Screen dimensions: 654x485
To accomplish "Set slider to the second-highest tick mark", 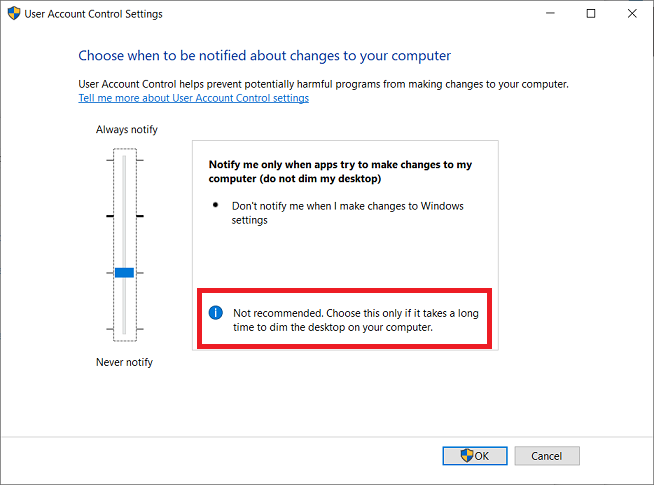I will (x=124, y=215).
